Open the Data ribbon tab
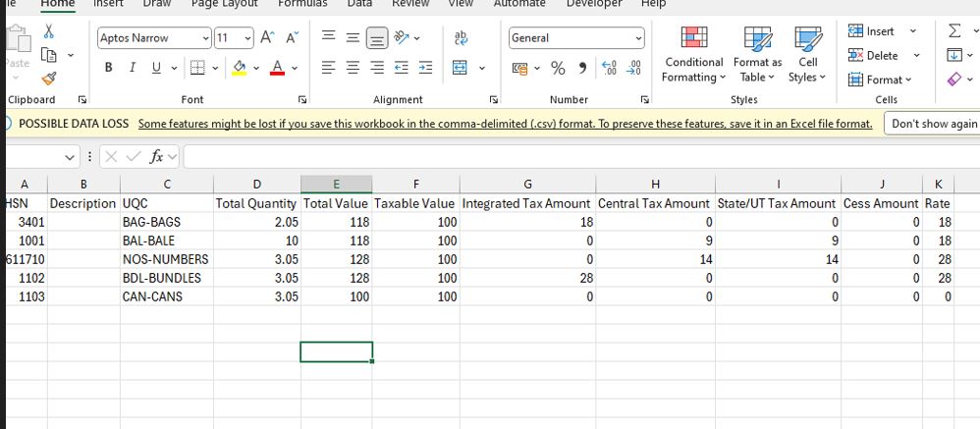This screenshot has height=429, width=980. (359, 4)
